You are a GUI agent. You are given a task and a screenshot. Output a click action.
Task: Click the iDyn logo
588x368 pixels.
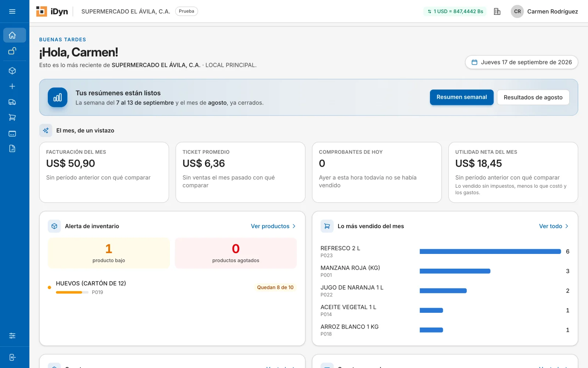pyautogui.click(x=52, y=11)
